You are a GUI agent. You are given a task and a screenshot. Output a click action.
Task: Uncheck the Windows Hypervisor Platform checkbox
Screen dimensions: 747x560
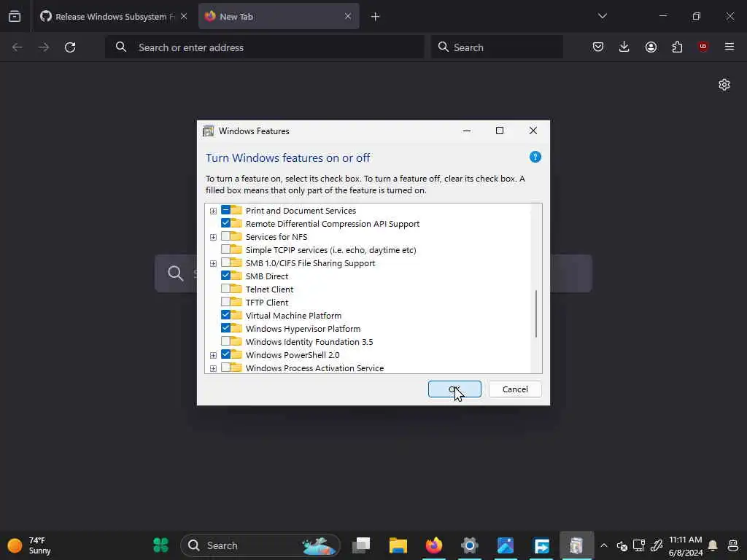[x=226, y=328]
